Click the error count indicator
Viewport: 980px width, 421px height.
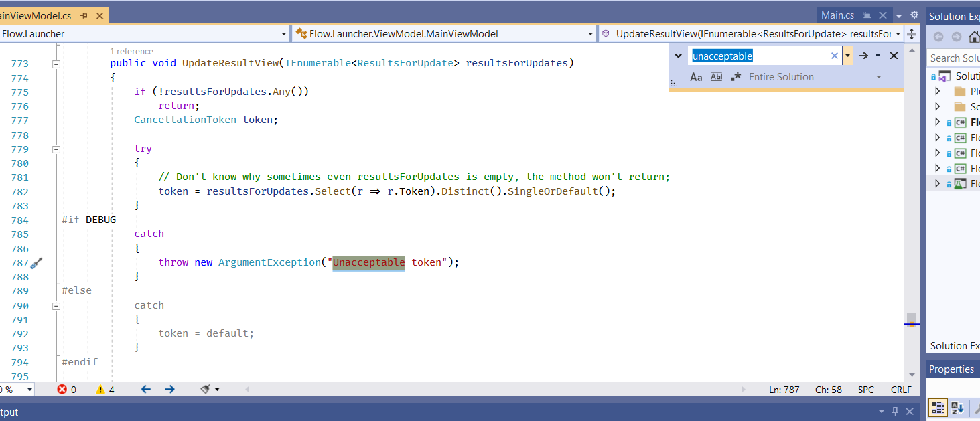(67, 389)
